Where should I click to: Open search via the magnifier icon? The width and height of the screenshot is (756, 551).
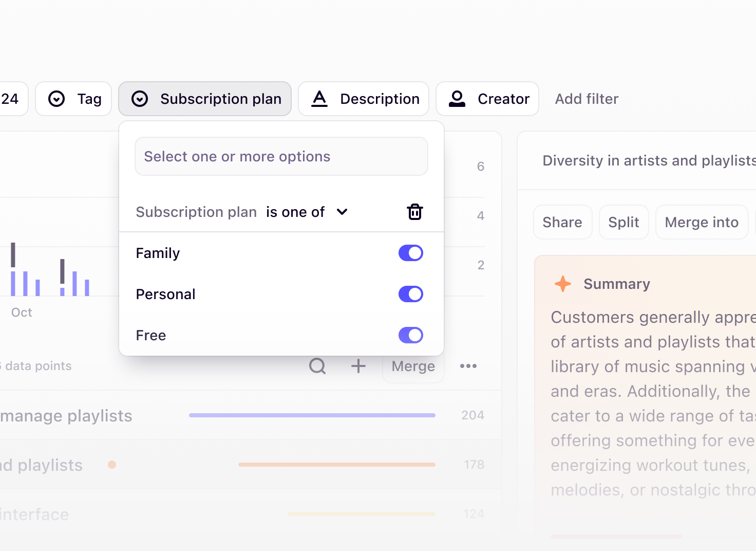point(317,366)
